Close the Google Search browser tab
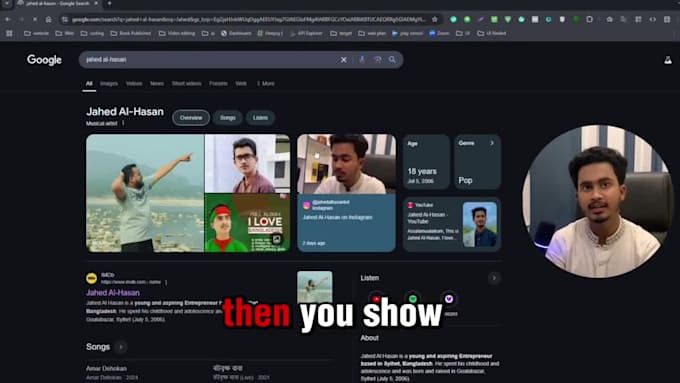 [x=96, y=3]
